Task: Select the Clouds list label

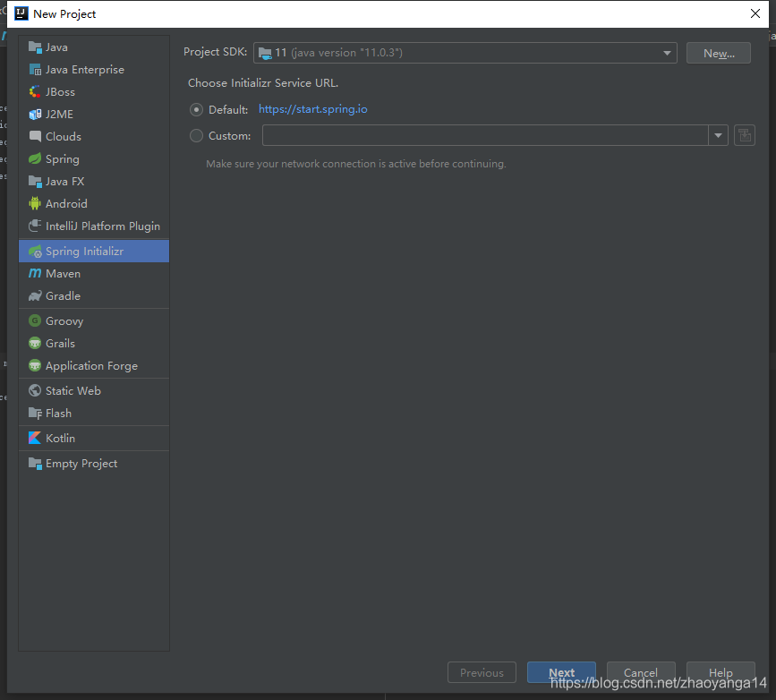Action: pyautogui.click(x=64, y=137)
